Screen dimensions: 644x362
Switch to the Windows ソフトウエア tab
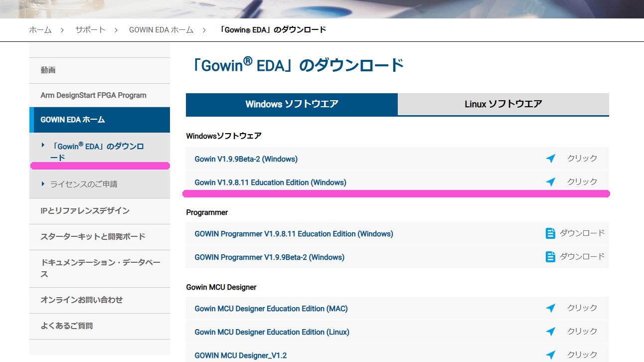[x=292, y=104]
